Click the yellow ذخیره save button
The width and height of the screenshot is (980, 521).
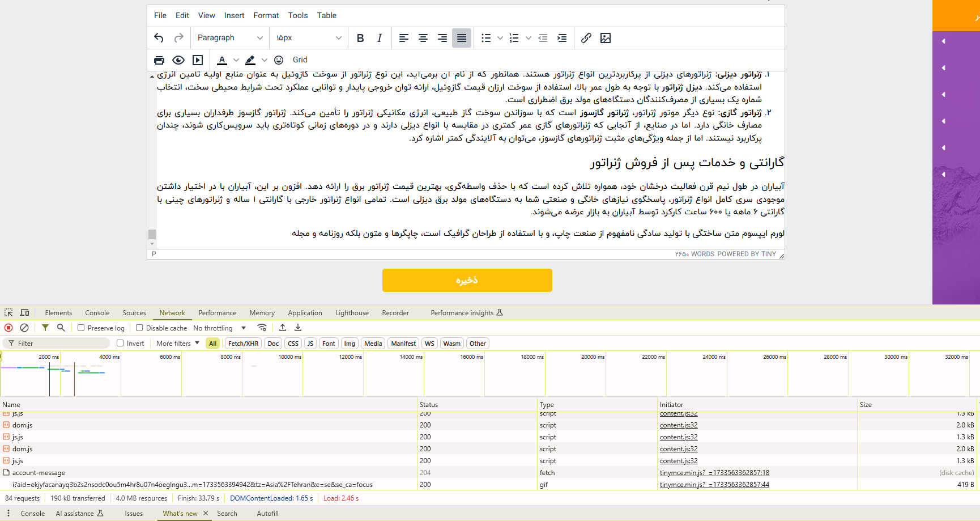[x=467, y=280]
